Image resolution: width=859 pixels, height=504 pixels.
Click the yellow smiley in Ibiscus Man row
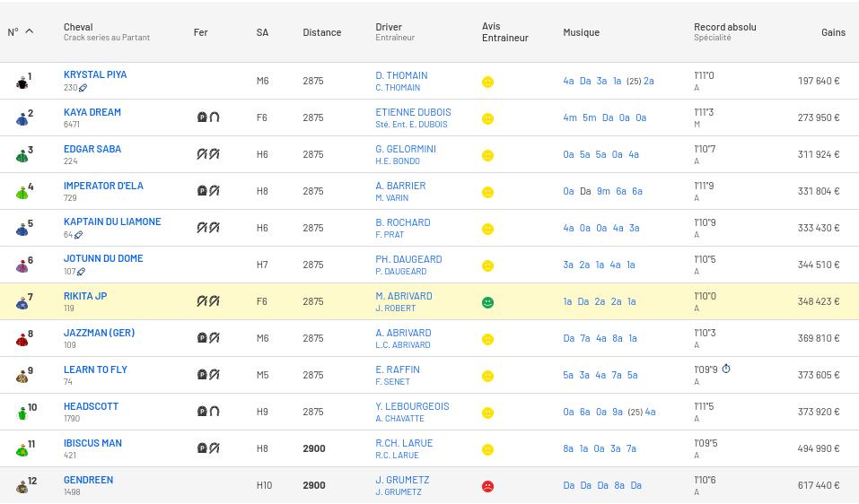tap(487, 449)
